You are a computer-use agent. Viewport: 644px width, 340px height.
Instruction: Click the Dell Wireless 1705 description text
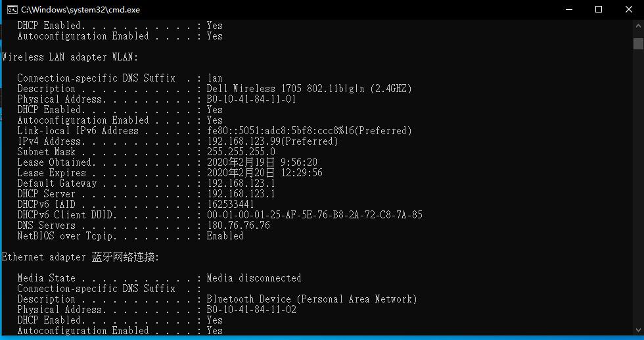tap(309, 89)
